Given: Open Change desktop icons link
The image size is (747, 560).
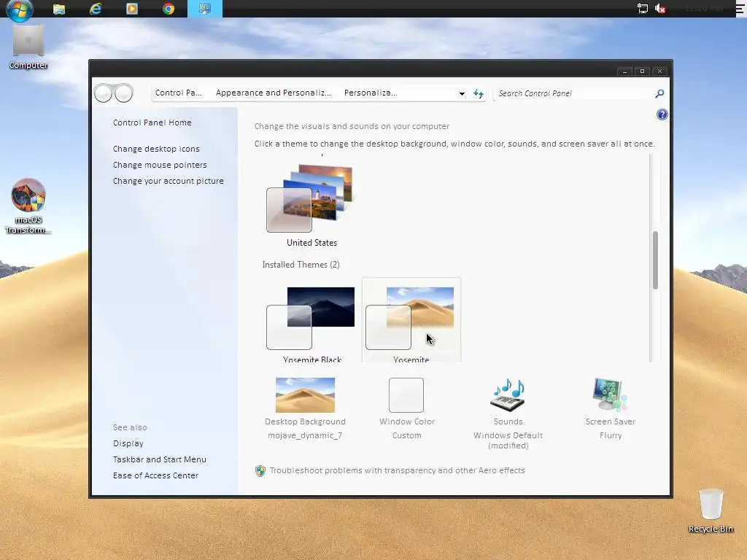Looking at the screenshot, I should point(156,149).
